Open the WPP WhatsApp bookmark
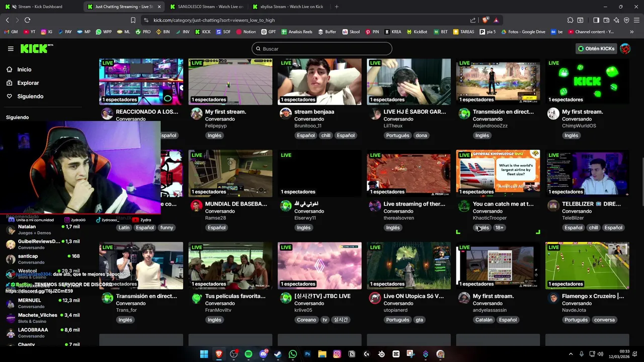644x362 pixels. pyautogui.click(x=104, y=32)
